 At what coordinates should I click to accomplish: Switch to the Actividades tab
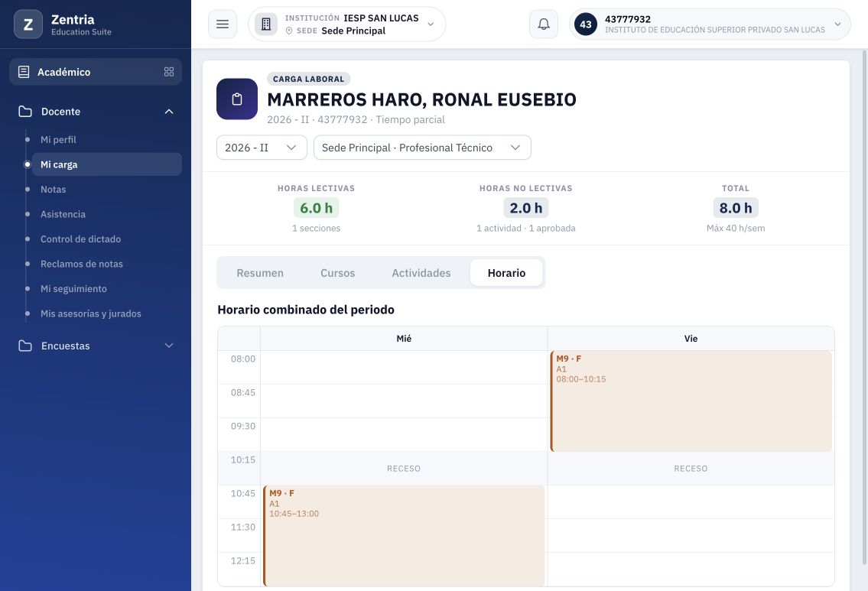tap(421, 273)
